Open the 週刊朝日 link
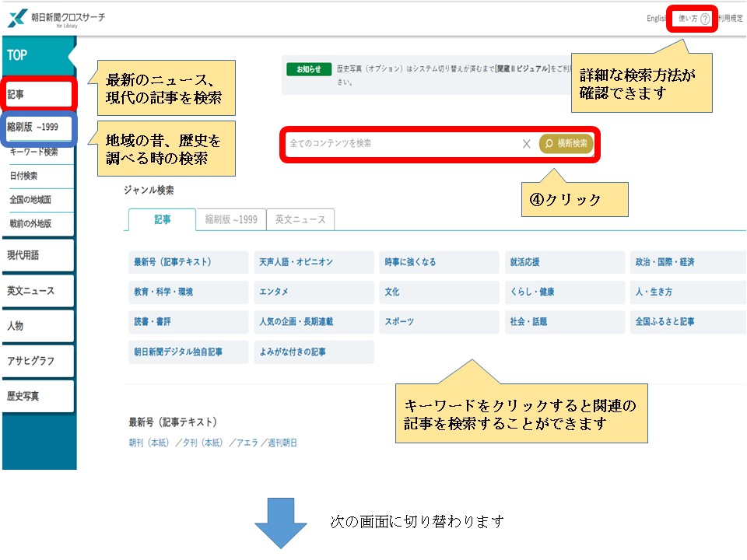747x560 pixels. pos(282,443)
